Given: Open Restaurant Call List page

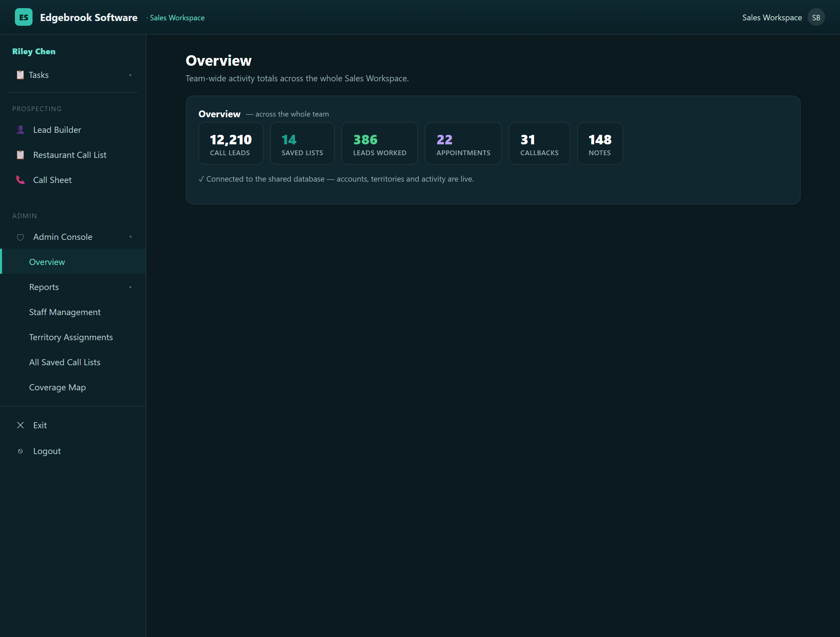Looking at the screenshot, I should coord(73,155).
